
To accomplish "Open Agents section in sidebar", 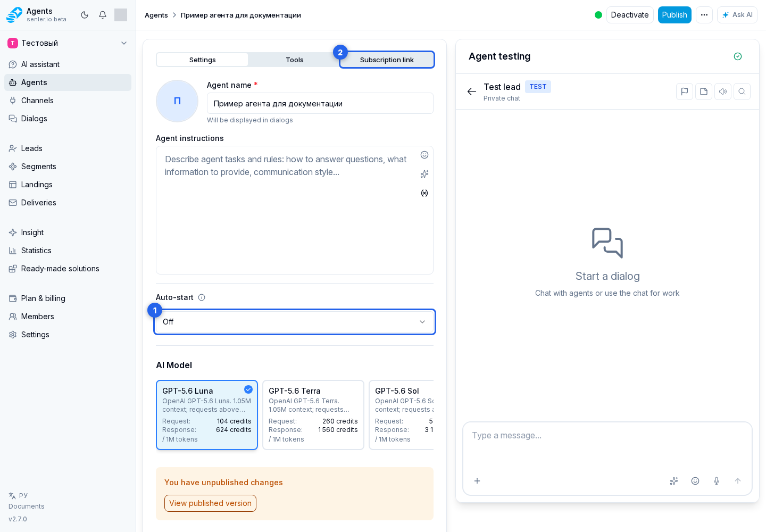I will click(x=68, y=82).
